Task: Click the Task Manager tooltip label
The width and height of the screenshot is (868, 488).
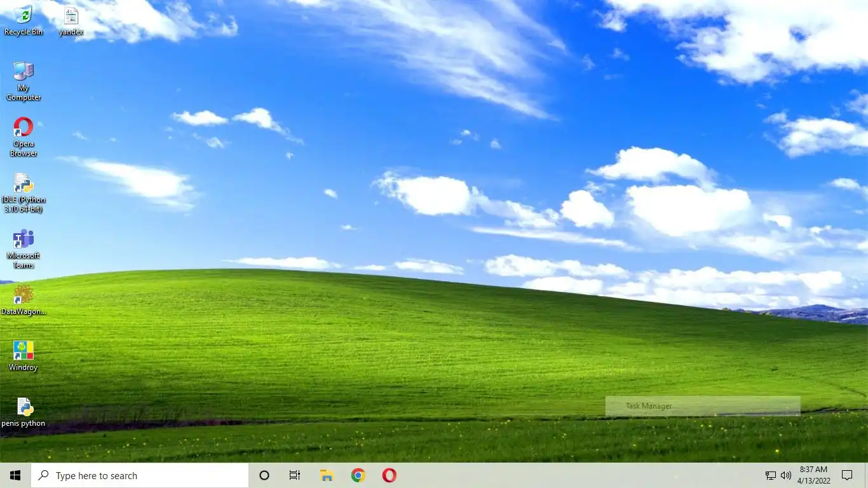Action: (649, 406)
